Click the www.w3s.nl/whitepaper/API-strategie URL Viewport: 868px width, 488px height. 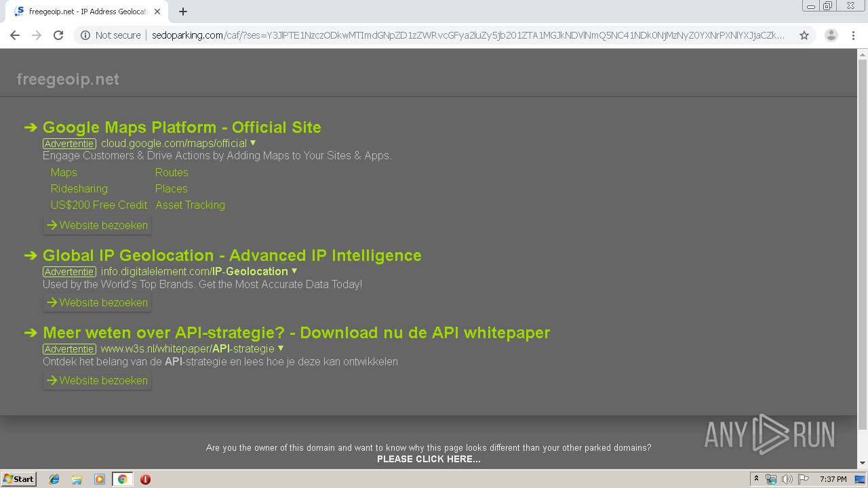tap(188, 349)
